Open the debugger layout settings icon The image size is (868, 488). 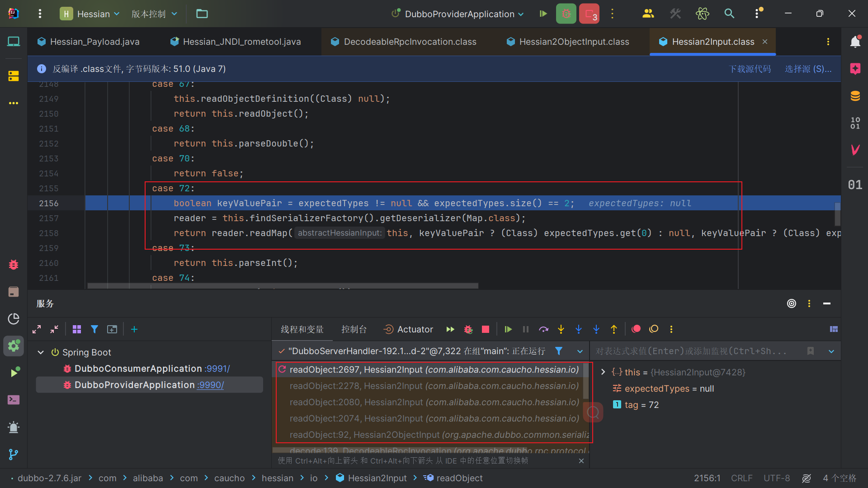click(x=834, y=329)
